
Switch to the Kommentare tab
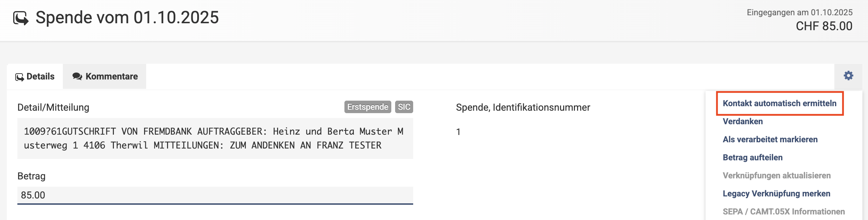[x=105, y=76]
